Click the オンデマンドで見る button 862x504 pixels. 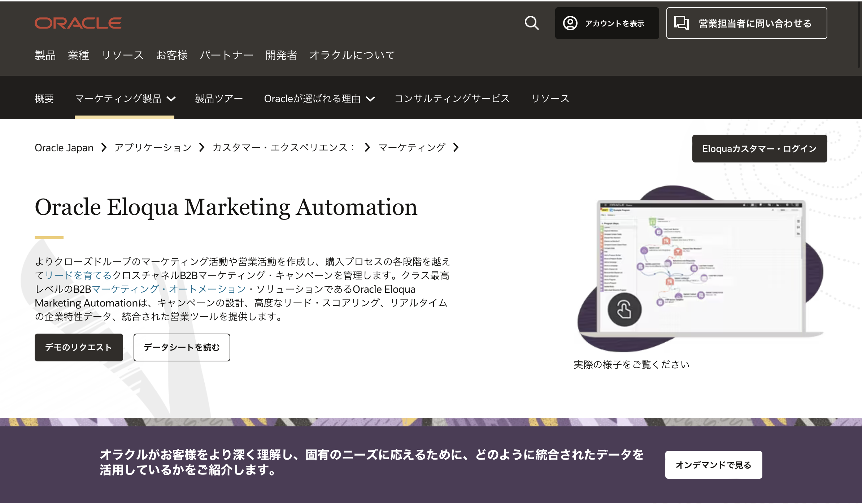coord(714,465)
